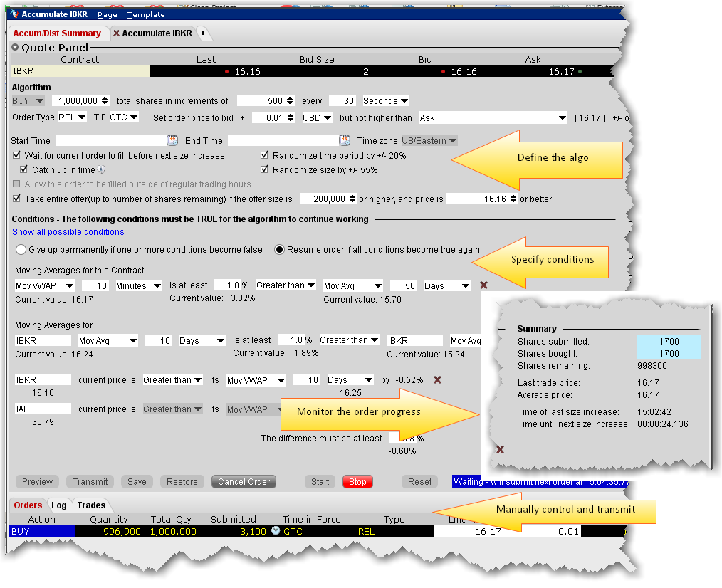Uncheck Randomize size by +/- 55%

click(x=266, y=170)
